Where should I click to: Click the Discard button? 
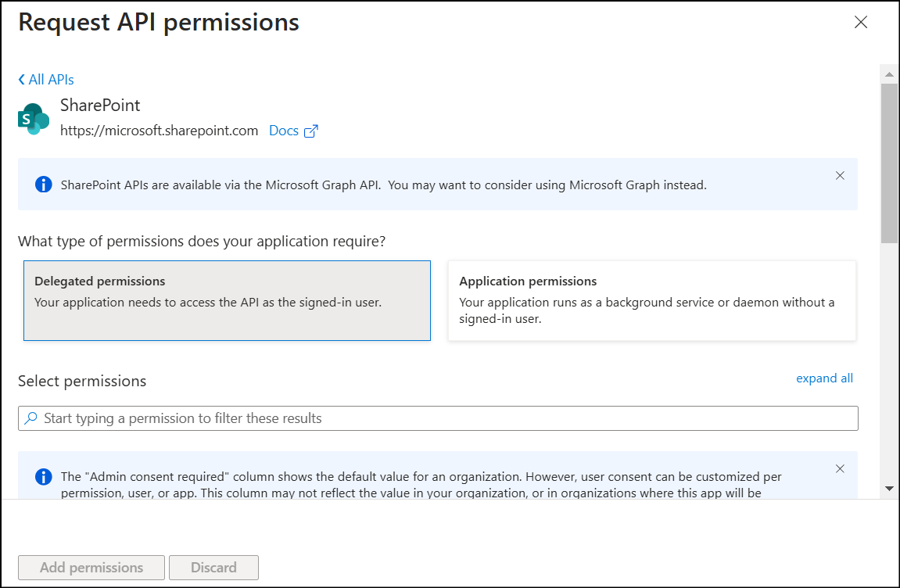[x=213, y=568]
